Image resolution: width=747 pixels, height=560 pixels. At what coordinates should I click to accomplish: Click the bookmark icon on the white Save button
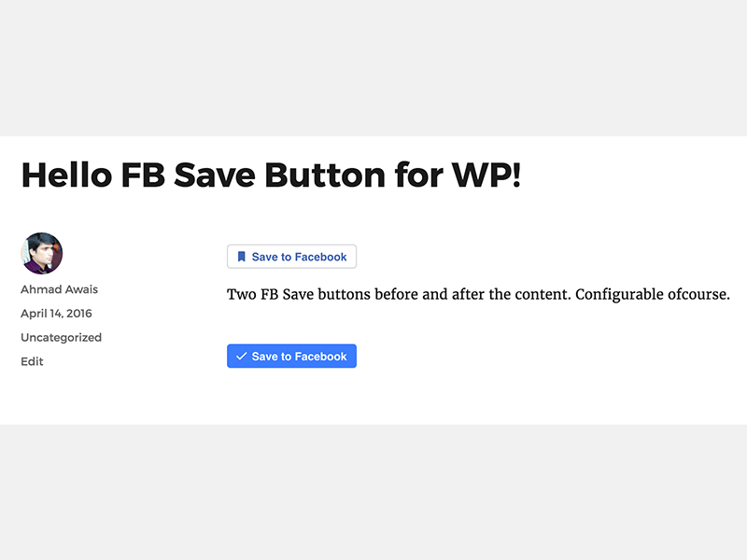tap(242, 257)
